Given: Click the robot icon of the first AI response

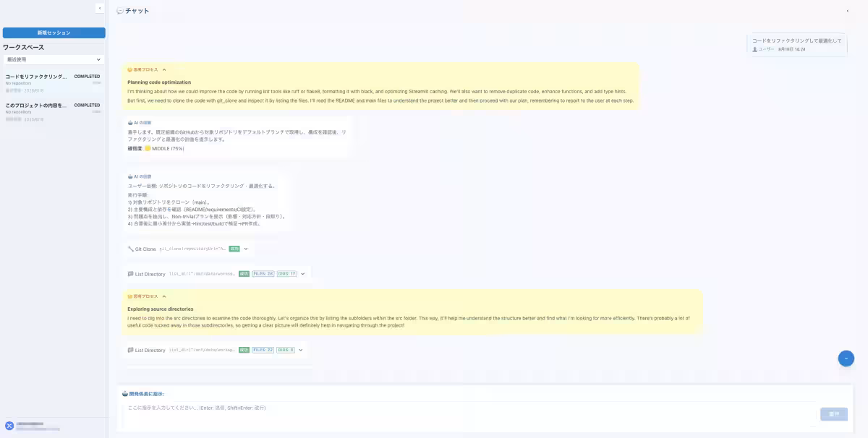Looking at the screenshot, I should pos(130,123).
